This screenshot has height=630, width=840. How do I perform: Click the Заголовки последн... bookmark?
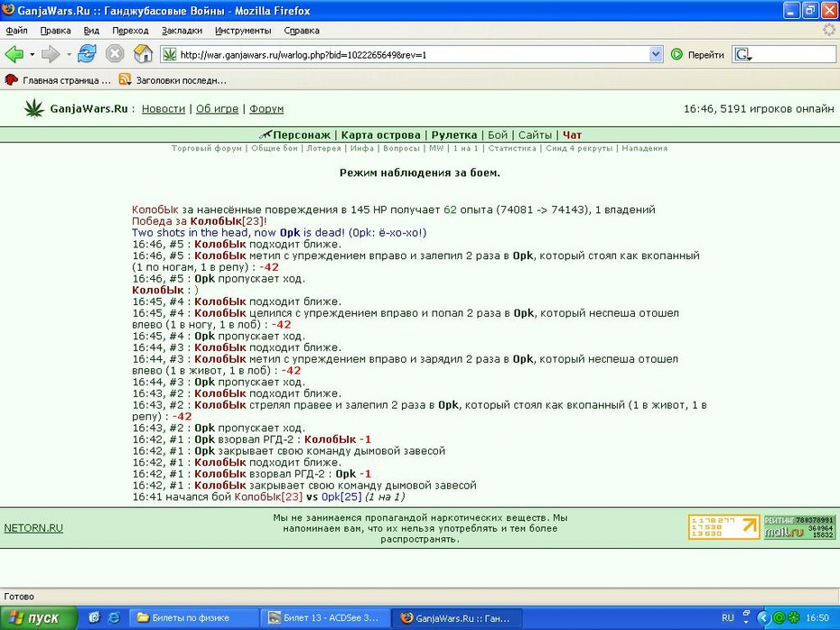point(181,80)
